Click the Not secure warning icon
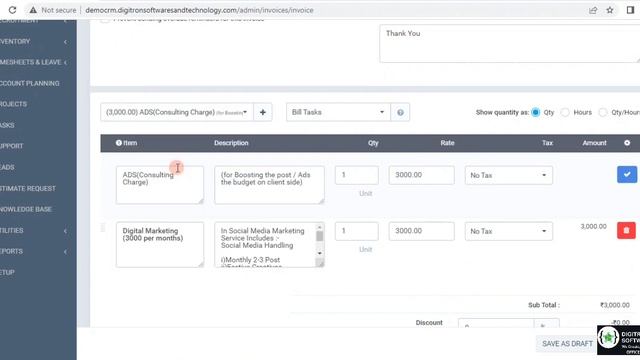Viewport: 640px width, 360px height. (33, 10)
